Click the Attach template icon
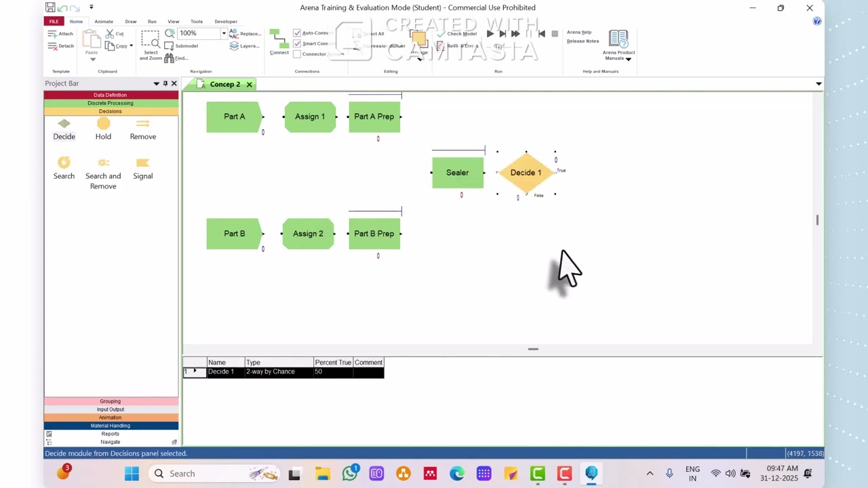Screen dimensions: 868x488 point(52,34)
